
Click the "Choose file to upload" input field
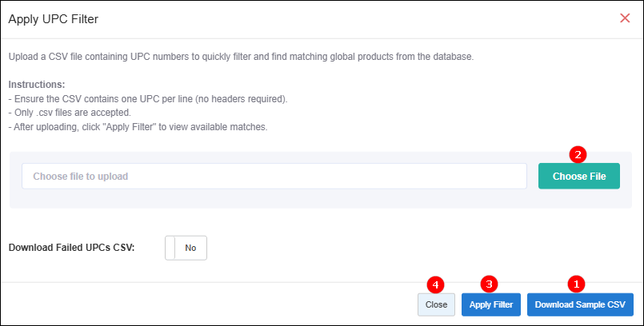coord(274,176)
